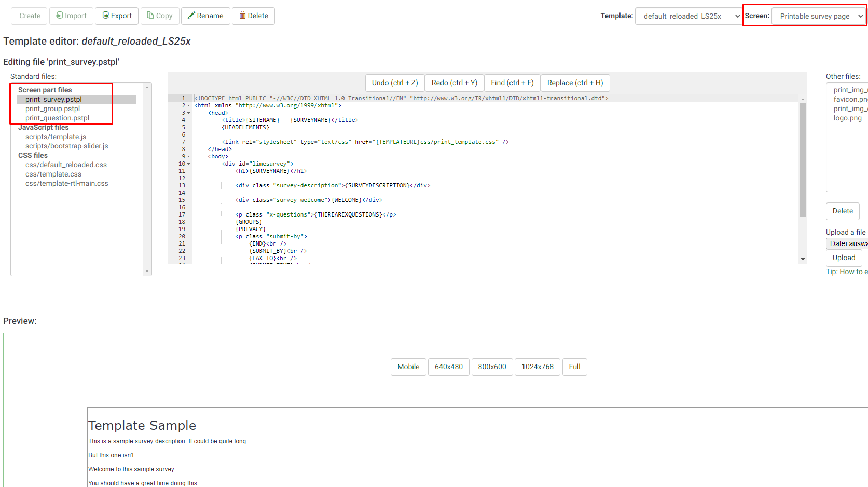868x487 pixels.
Task: Click the Import template button
Action: pos(72,16)
